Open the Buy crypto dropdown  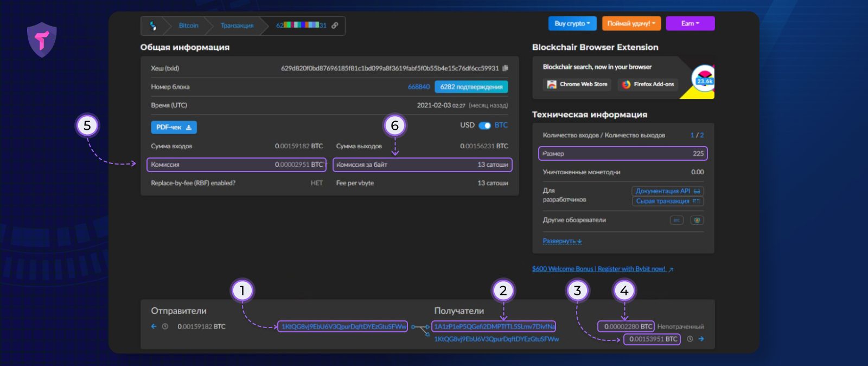click(x=572, y=23)
